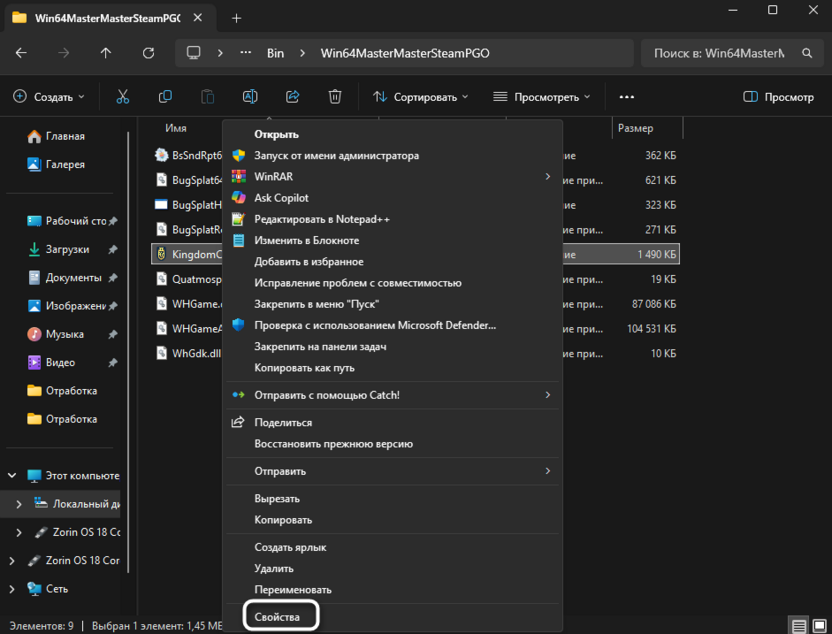Click the Delete trash icon in toolbar

335,97
